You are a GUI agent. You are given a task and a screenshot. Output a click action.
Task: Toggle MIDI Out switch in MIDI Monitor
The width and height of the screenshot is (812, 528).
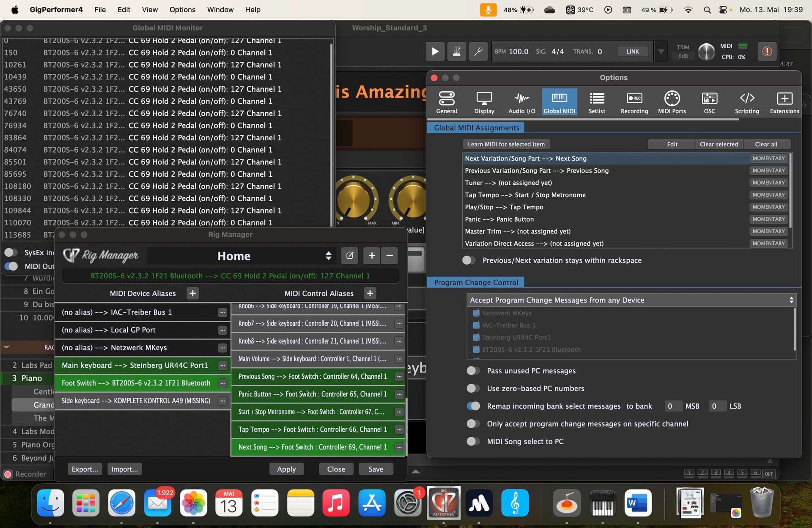[11, 266]
